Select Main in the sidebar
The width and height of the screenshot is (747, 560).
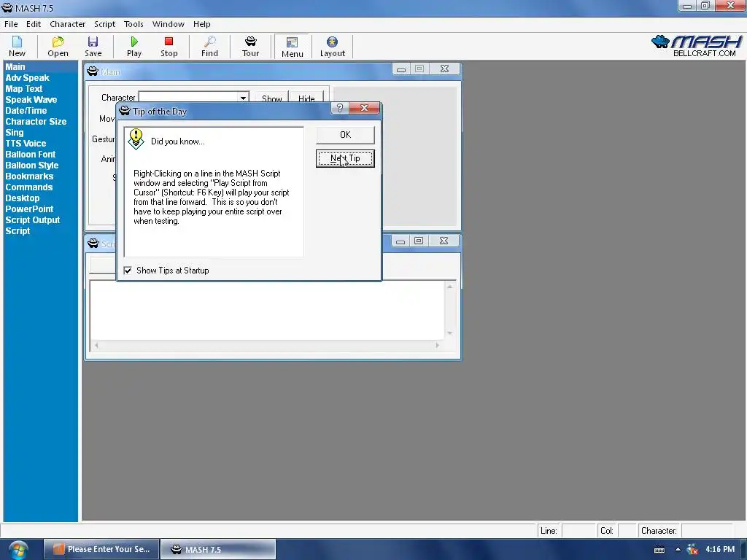click(x=15, y=67)
